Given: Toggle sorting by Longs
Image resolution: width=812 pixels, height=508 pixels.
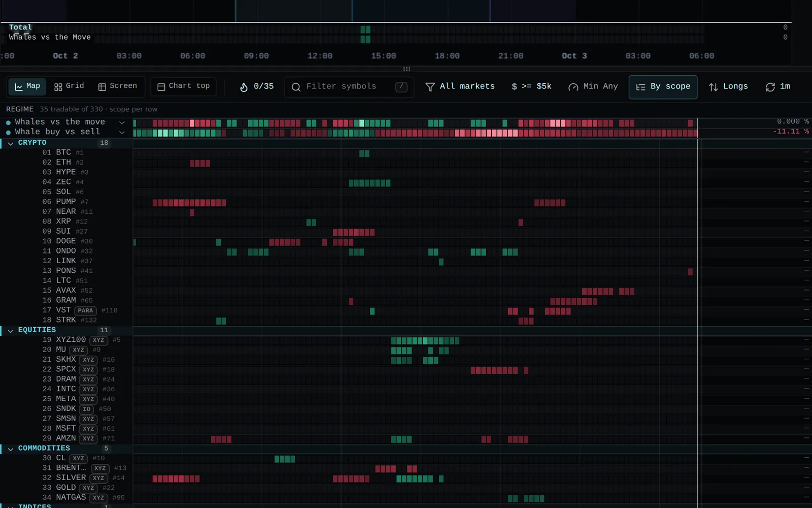Looking at the screenshot, I should click(728, 87).
